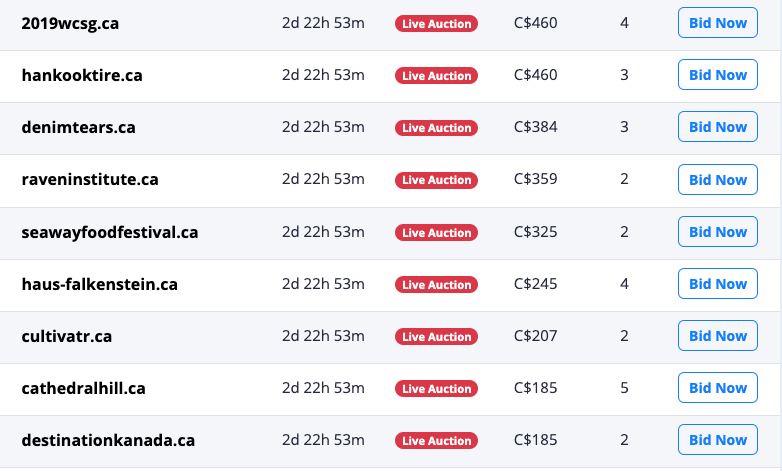The height and width of the screenshot is (471, 782).
Task: Click Bid Now for 2019wcsg.ca
Action: point(718,22)
